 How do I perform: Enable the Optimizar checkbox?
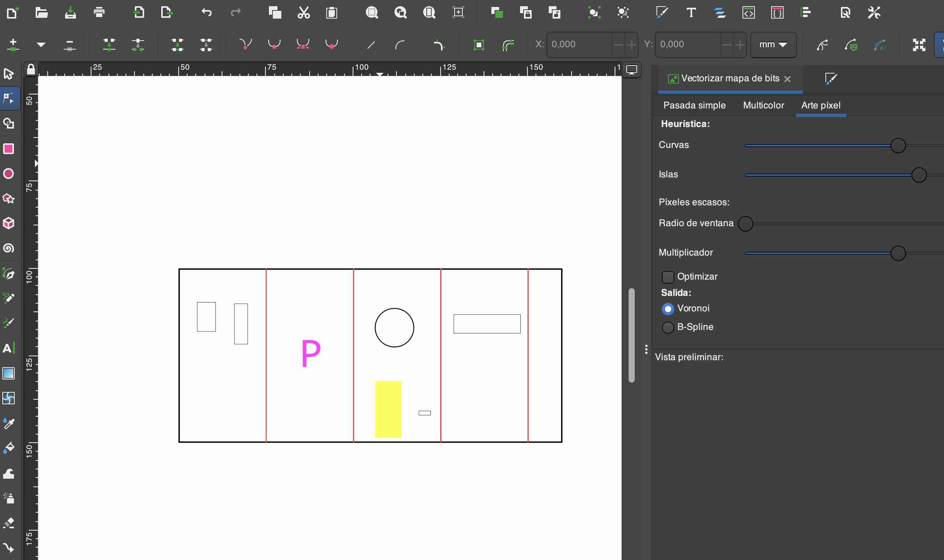click(668, 277)
